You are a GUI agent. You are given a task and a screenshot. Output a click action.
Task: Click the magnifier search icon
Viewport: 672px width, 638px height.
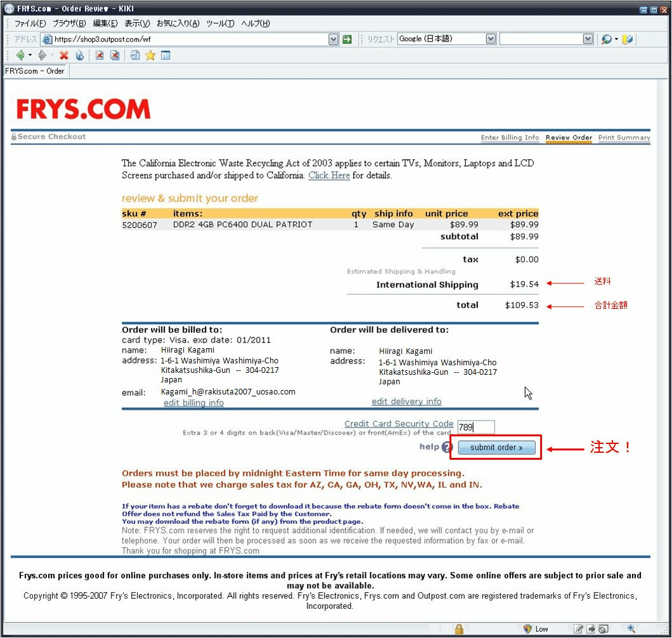pos(607,39)
